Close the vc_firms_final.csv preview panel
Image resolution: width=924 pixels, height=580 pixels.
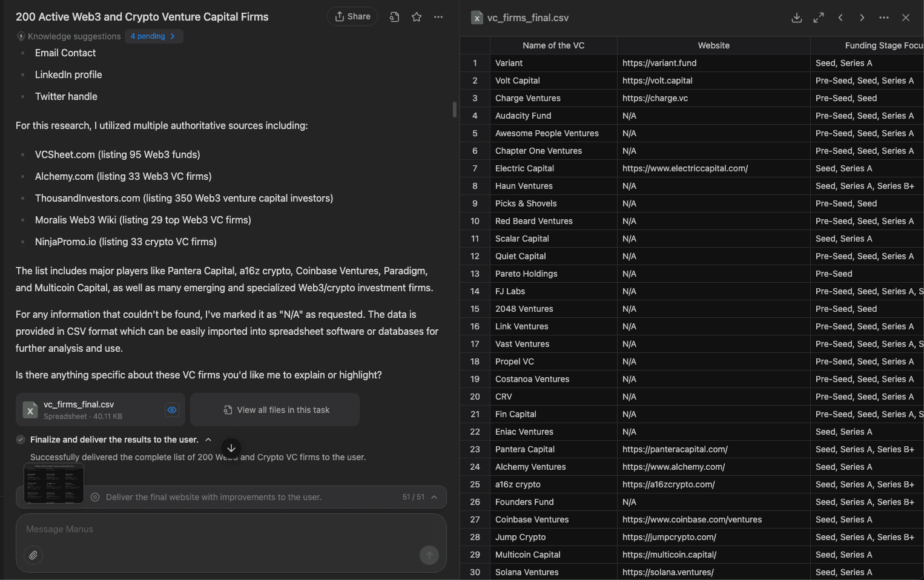click(x=906, y=18)
